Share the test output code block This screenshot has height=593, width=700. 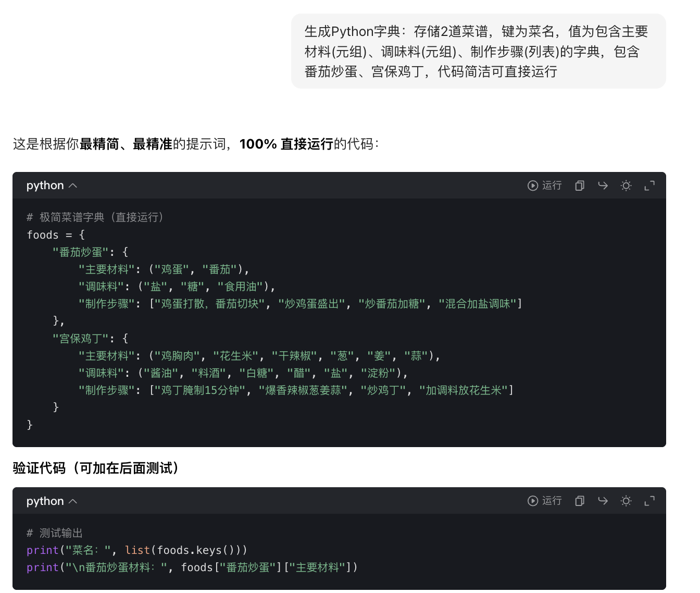(x=603, y=501)
